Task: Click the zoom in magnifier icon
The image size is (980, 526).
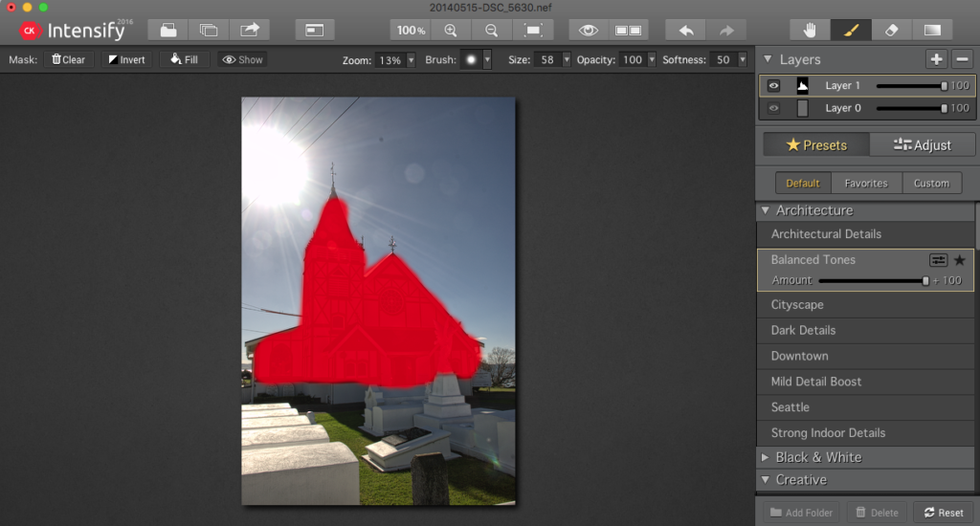Action: (x=451, y=30)
